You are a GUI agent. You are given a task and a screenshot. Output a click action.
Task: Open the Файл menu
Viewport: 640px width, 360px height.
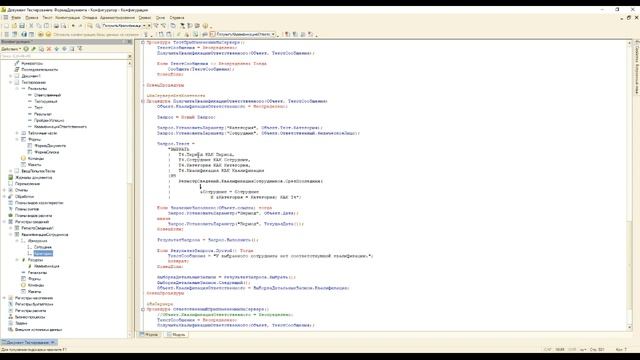[16, 18]
